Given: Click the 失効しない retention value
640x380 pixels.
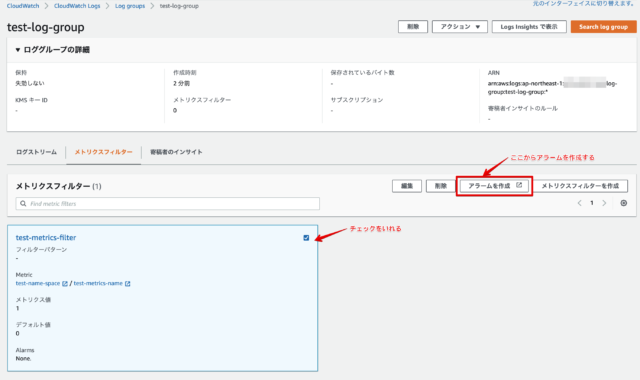Looking at the screenshot, I should pos(30,83).
